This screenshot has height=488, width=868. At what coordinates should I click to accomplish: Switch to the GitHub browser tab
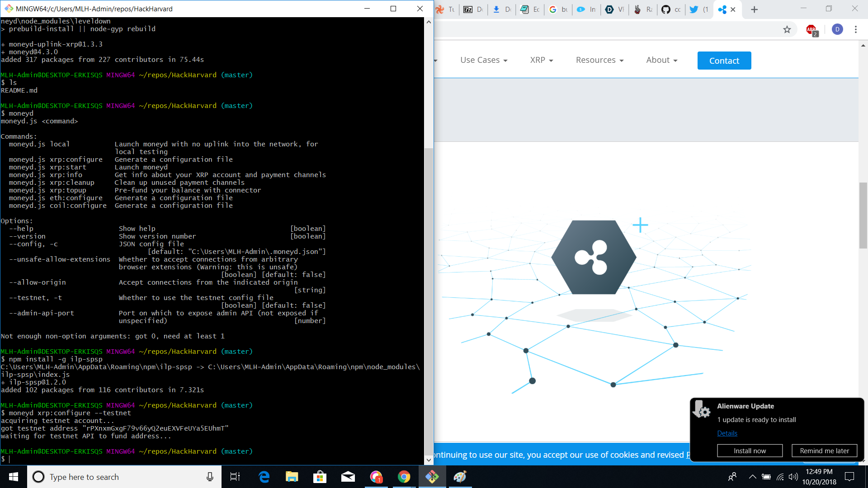[x=671, y=9]
